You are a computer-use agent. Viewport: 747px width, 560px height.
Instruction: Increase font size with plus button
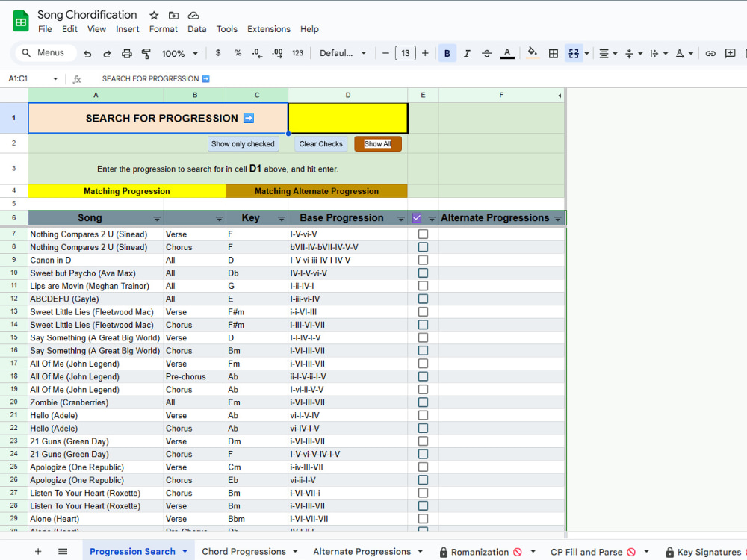click(425, 53)
